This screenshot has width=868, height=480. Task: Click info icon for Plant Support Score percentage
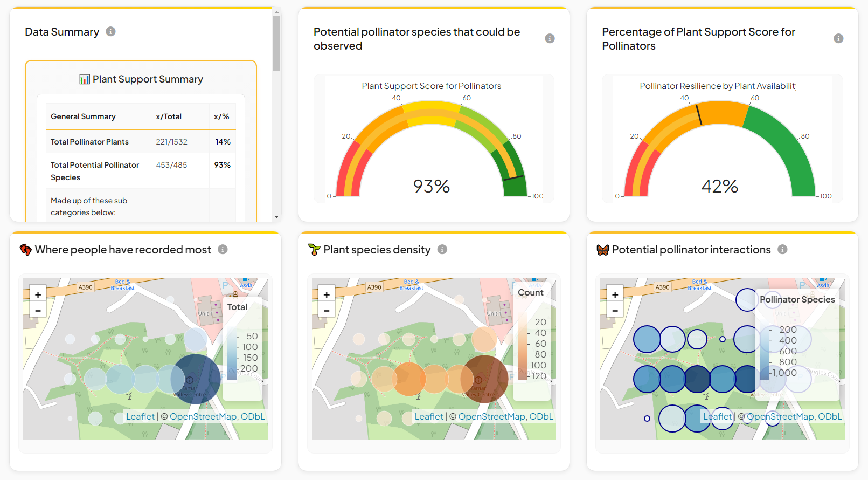(838, 38)
